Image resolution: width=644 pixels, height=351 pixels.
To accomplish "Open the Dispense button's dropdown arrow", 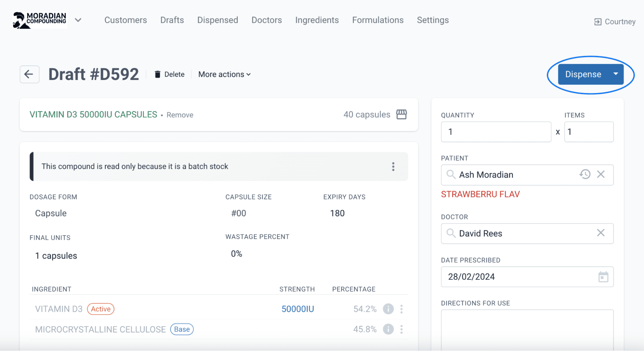I will tap(616, 74).
